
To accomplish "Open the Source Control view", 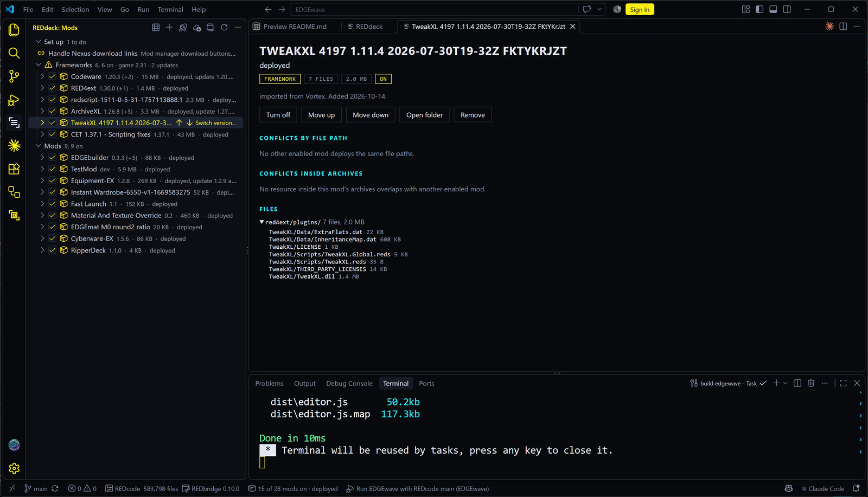I will [x=14, y=76].
